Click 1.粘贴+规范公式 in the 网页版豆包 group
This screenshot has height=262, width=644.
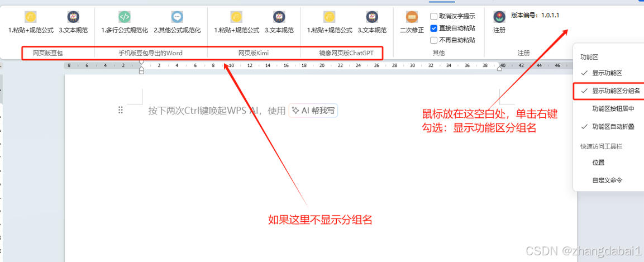[31, 22]
